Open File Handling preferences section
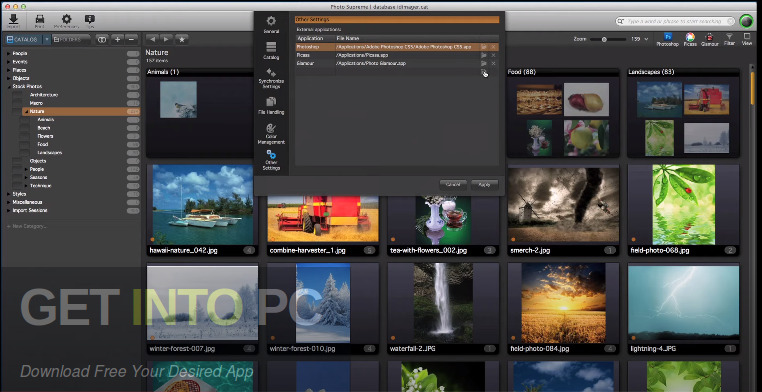Screen dimensions: 762x392 pyautogui.click(x=271, y=105)
